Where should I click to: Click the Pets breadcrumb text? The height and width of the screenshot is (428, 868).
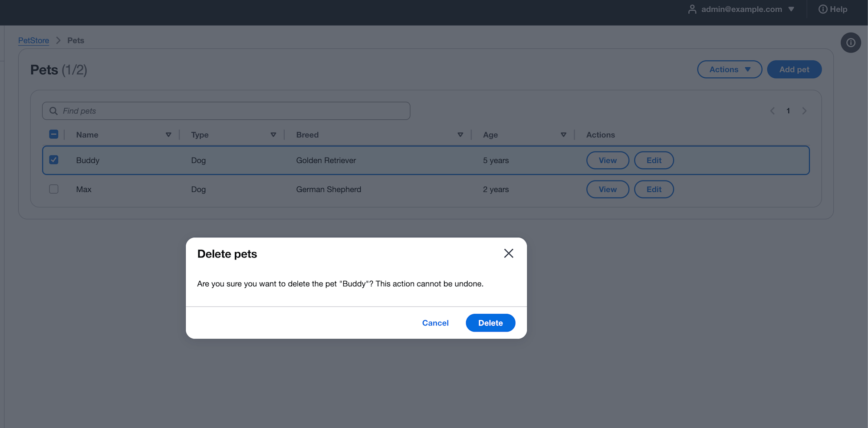[x=76, y=40]
